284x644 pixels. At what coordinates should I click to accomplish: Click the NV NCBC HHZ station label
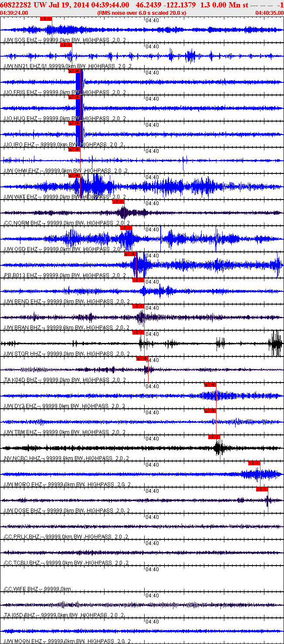pos(23,458)
